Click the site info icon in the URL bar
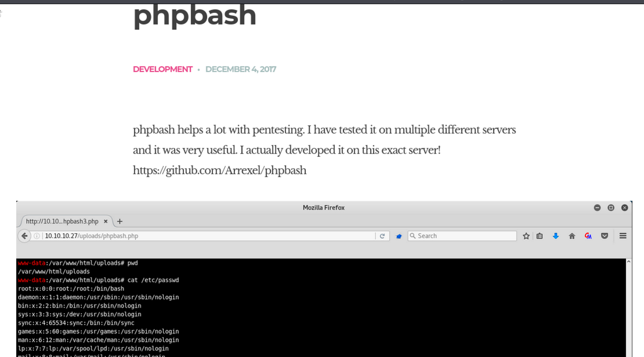This screenshot has width=644, height=357. 37,236
